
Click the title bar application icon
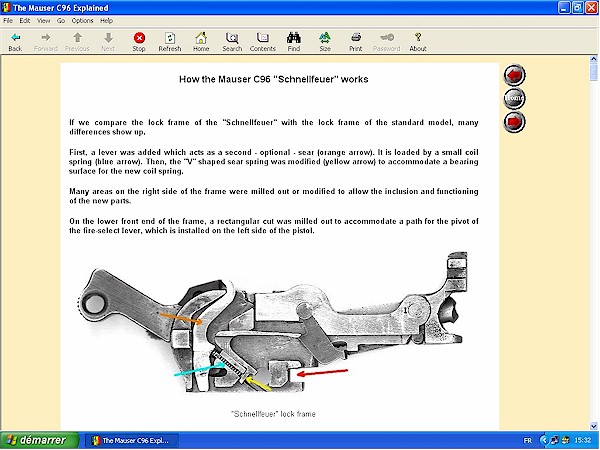tap(6, 8)
